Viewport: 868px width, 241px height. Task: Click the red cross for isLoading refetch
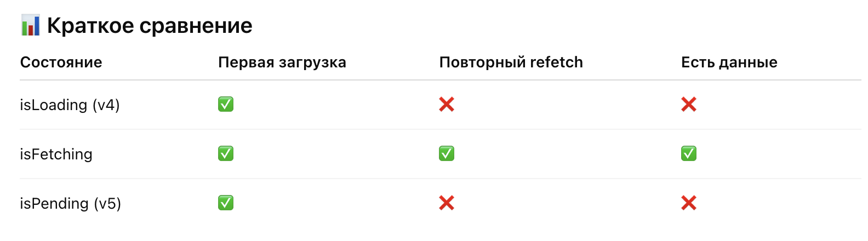(x=447, y=104)
